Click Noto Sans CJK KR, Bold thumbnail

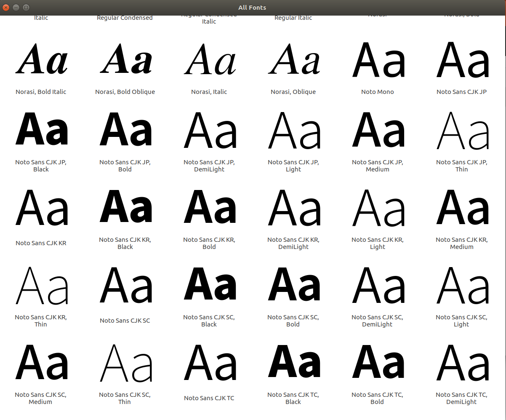pos(209,208)
